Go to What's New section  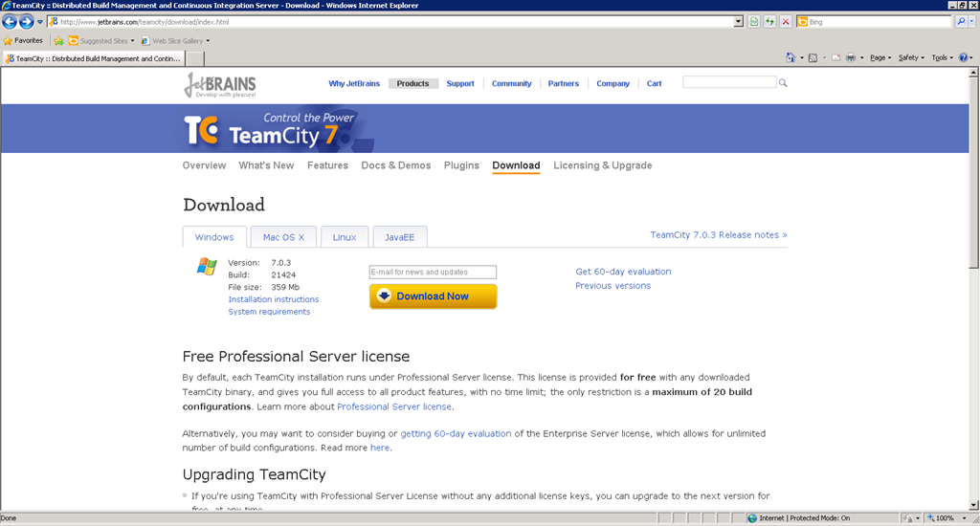tap(266, 165)
